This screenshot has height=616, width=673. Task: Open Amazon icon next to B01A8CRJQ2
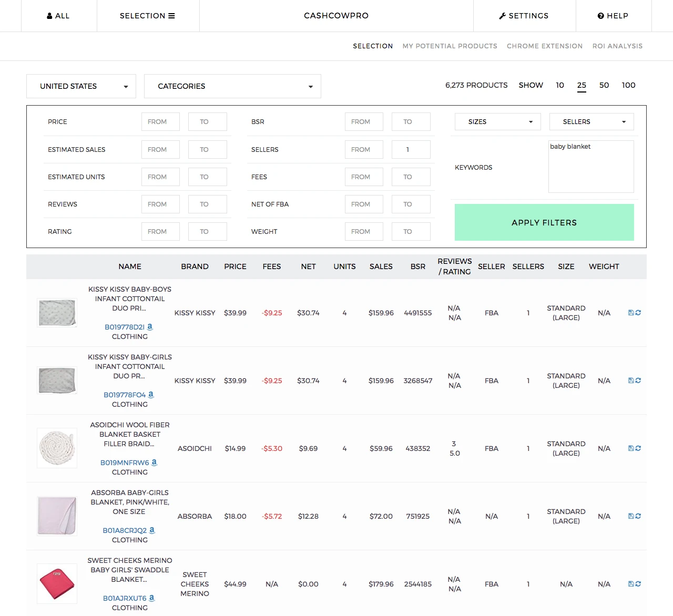[152, 530]
